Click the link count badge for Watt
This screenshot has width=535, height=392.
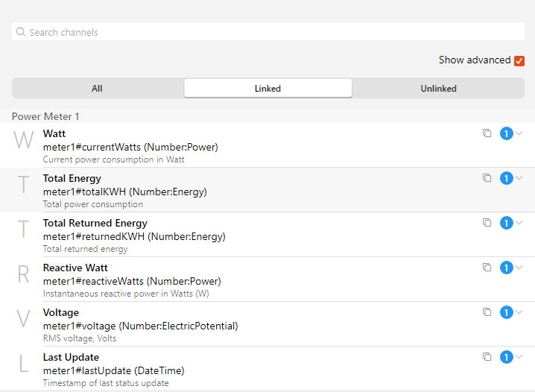[x=507, y=133]
